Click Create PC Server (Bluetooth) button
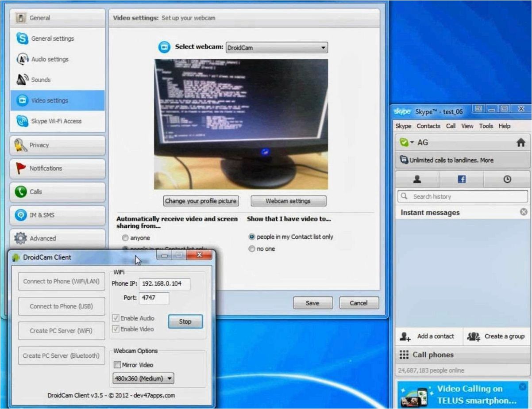 [62, 355]
